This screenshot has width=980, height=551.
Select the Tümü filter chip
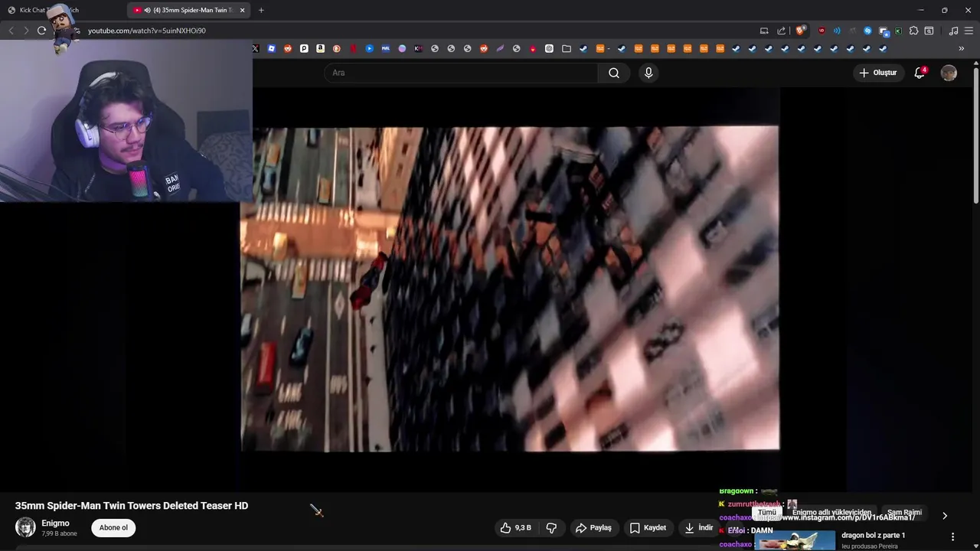point(767,513)
